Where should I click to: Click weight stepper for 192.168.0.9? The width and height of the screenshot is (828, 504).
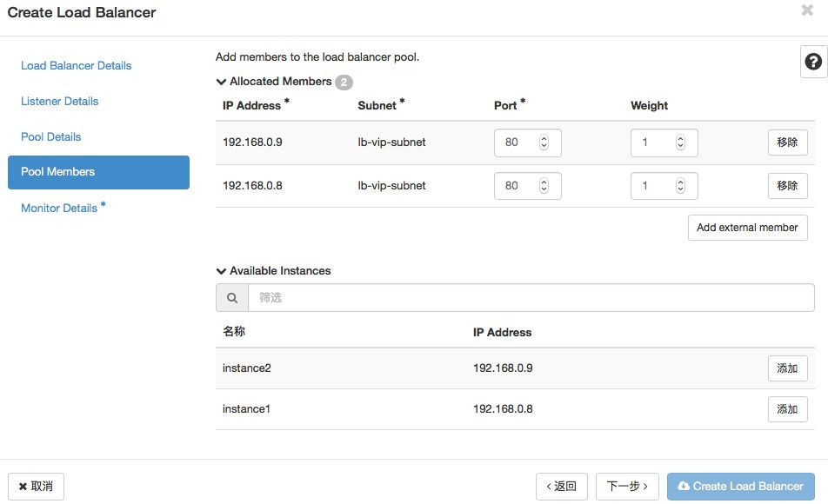[x=680, y=142]
